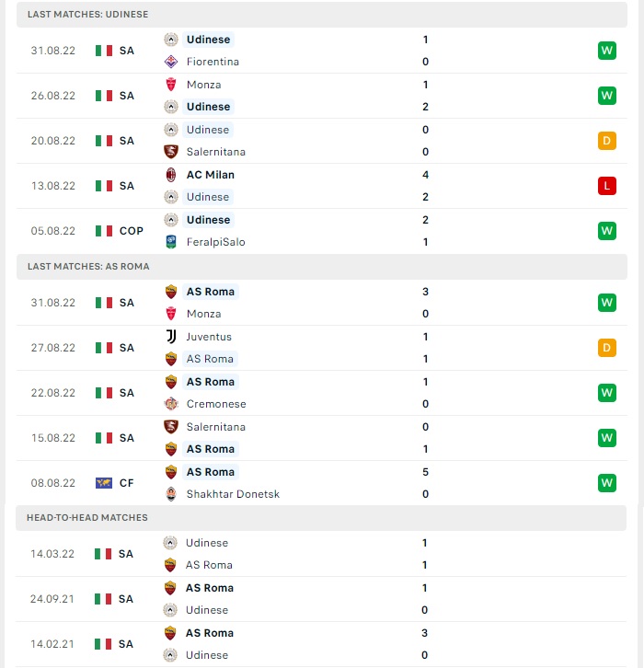Click the Juventus logo icon
644x668 pixels.
(x=171, y=337)
